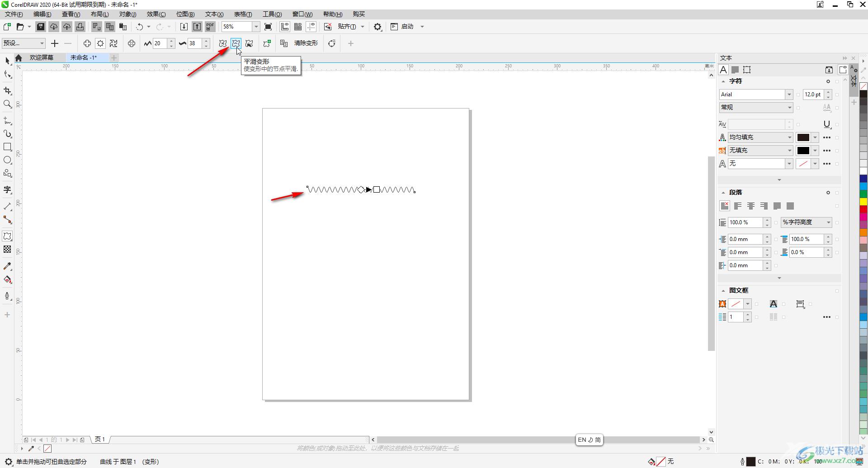Select the Eyedropper tool

[7, 266]
